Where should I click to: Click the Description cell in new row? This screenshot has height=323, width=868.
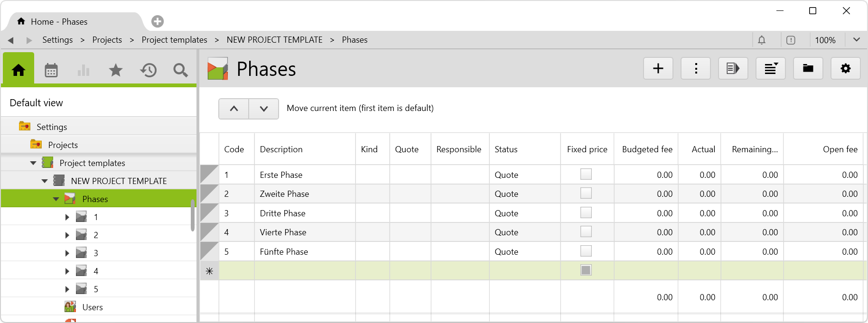click(305, 271)
